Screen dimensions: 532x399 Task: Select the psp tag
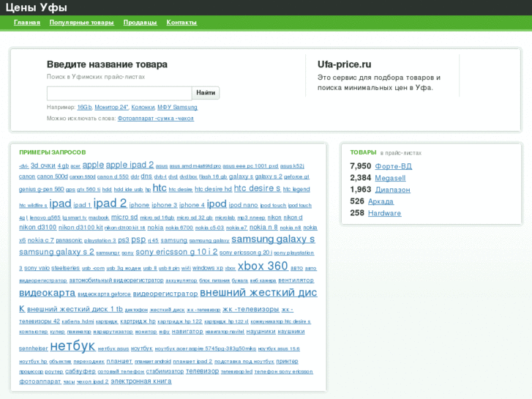138,239
